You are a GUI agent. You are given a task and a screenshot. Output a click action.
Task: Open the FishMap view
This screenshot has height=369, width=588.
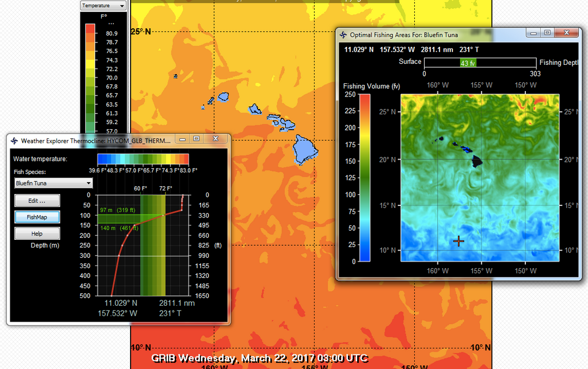click(x=37, y=217)
